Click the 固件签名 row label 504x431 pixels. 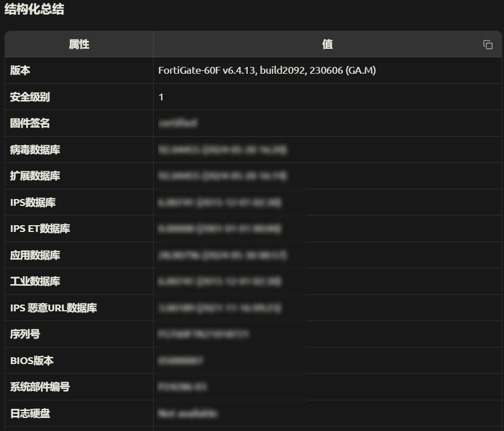click(30, 123)
